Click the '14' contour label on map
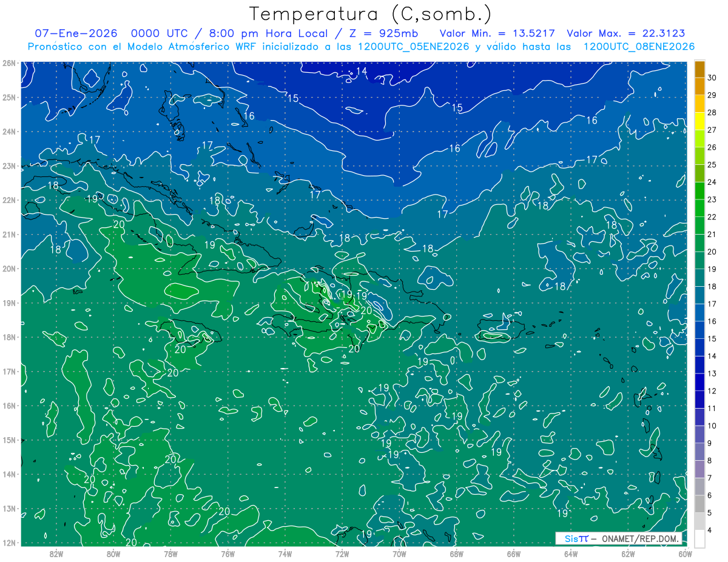This screenshot has height=562, width=728. (x=362, y=72)
